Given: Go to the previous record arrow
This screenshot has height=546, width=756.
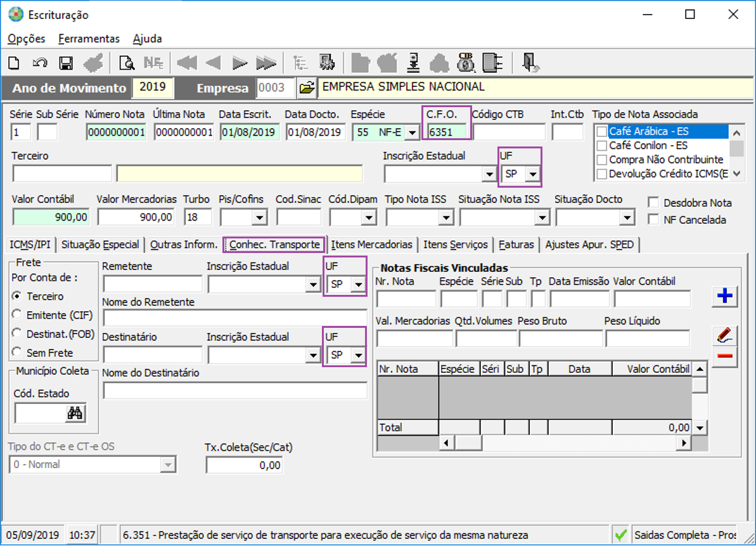Looking at the screenshot, I should [213, 63].
